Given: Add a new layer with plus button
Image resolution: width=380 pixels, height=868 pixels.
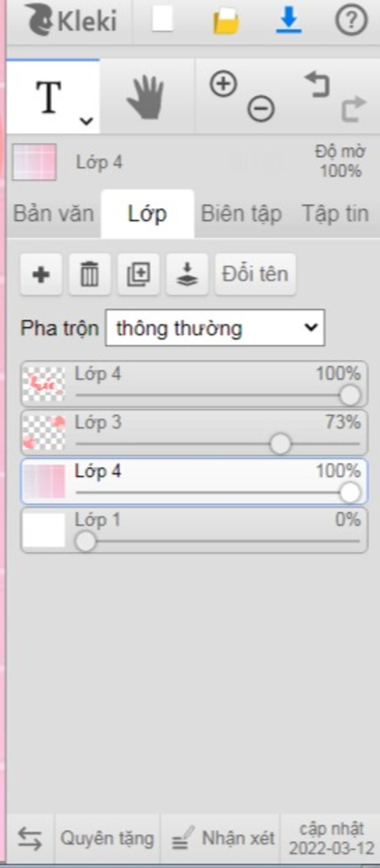Looking at the screenshot, I should (41, 274).
